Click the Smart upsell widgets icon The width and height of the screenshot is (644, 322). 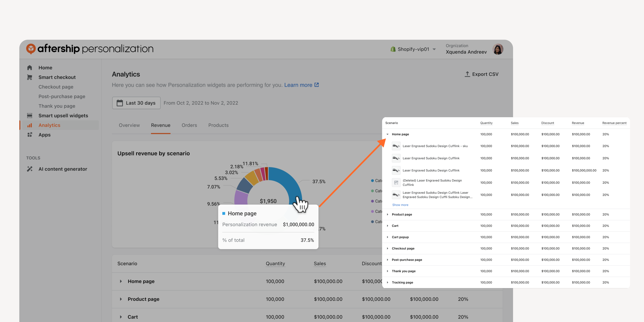pyautogui.click(x=29, y=115)
